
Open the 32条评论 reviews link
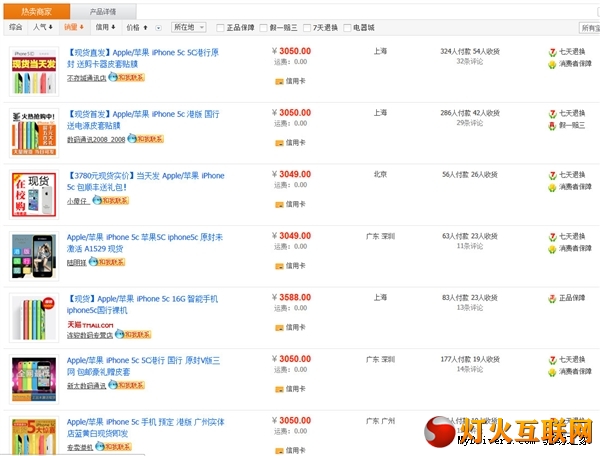(x=470, y=61)
